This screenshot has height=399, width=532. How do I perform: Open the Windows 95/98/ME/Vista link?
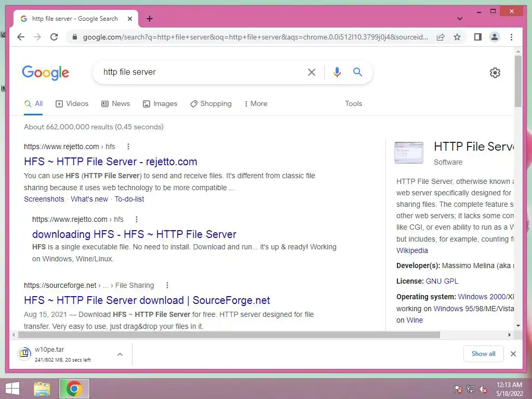pos(474,309)
